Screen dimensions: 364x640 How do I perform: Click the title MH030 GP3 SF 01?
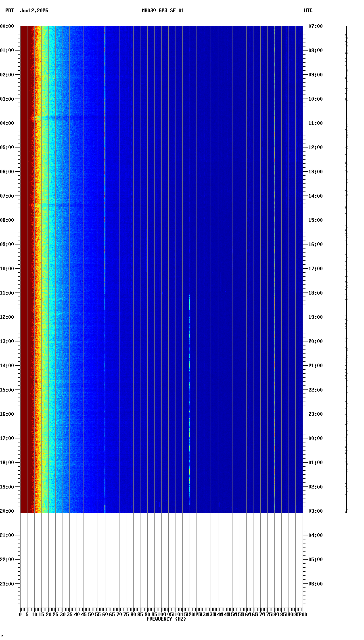(x=163, y=11)
